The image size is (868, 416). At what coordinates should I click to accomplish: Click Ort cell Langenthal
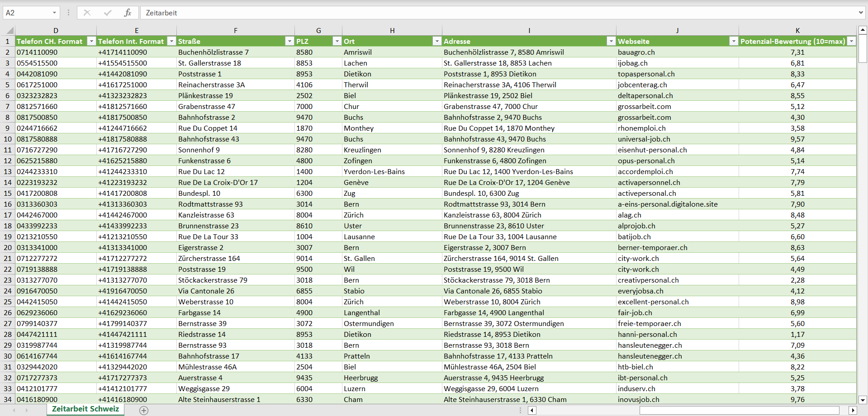tap(392, 312)
